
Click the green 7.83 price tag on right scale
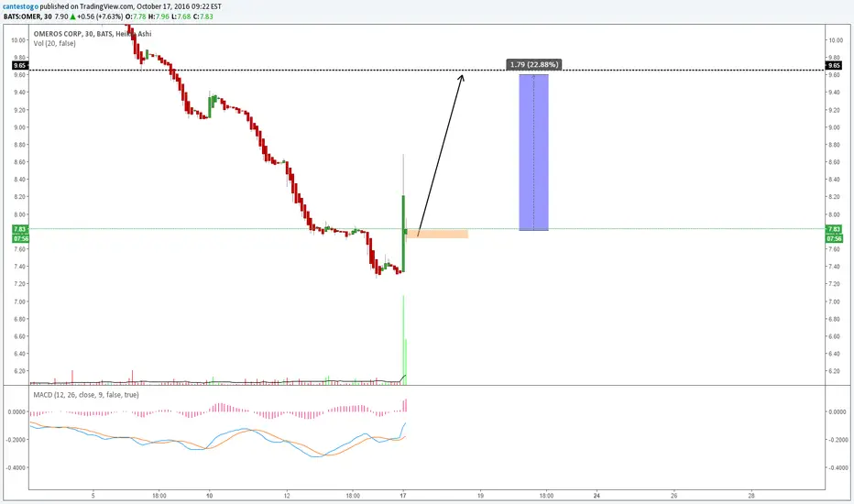(x=834, y=229)
